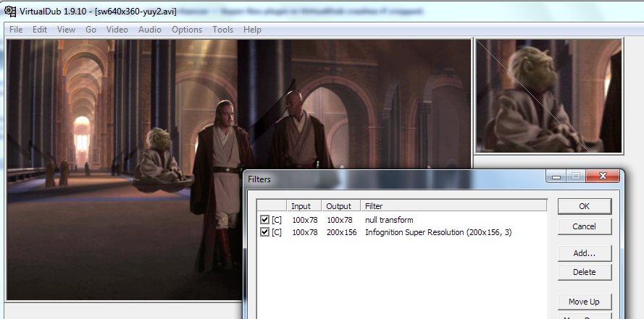Open the Go menu

pyautogui.click(x=91, y=30)
